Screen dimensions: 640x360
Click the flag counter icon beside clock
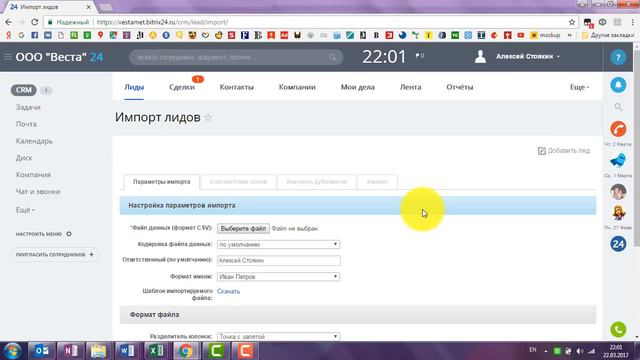click(420, 56)
